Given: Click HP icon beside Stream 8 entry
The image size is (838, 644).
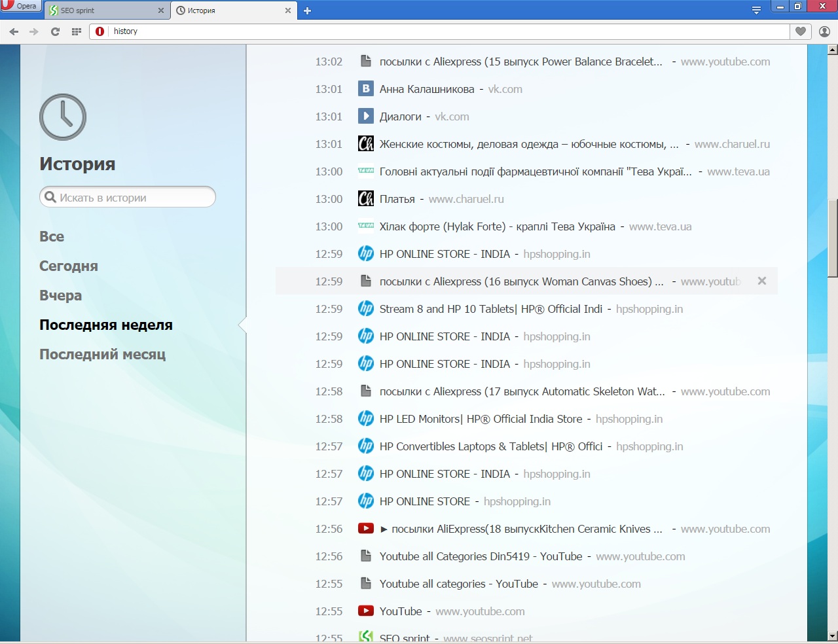Looking at the screenshot, I should (366, 309).
